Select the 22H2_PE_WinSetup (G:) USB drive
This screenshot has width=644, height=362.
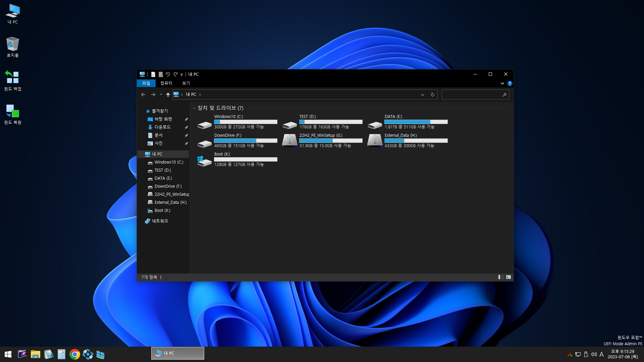click(323, 141)
